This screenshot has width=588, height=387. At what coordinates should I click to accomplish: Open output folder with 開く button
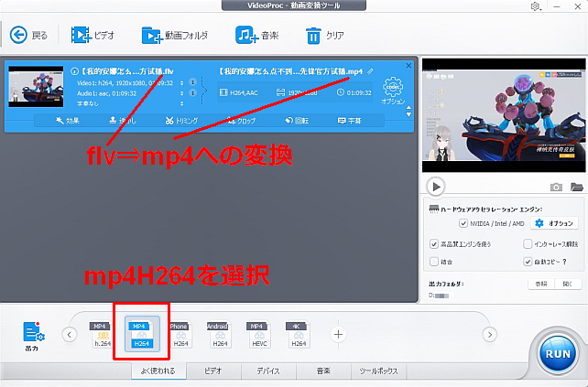568,284
